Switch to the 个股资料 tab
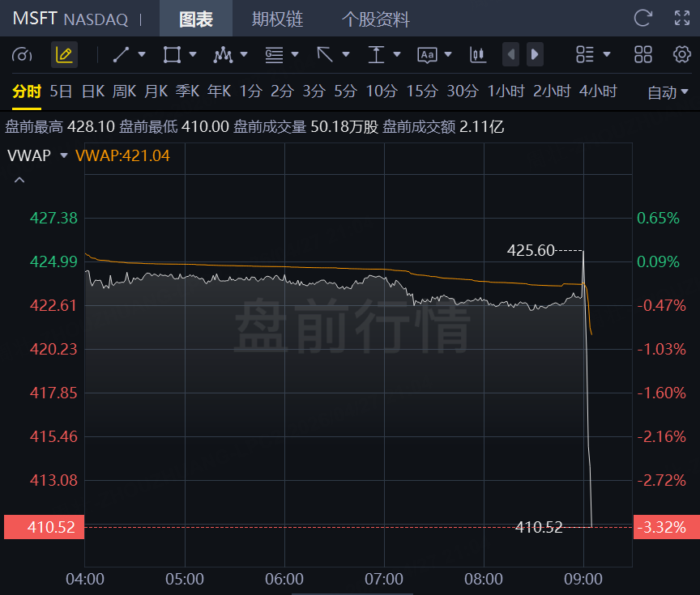The image size is (700, 595). [375, 19]
